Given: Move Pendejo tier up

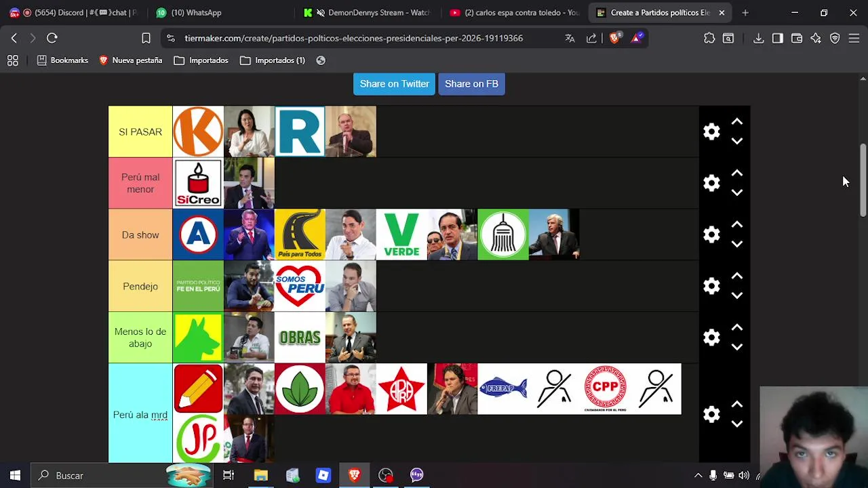Looking at the screenshot, I should (737, 277).
